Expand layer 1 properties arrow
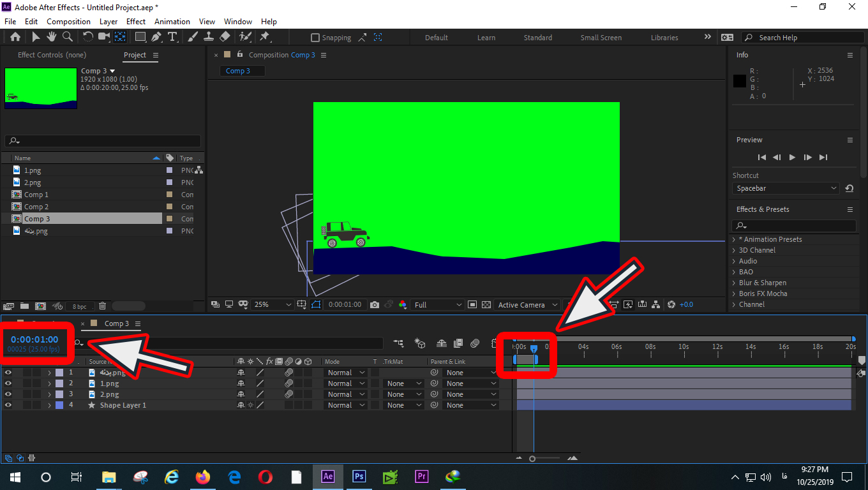Screen dimensions: 868x490 49,373
